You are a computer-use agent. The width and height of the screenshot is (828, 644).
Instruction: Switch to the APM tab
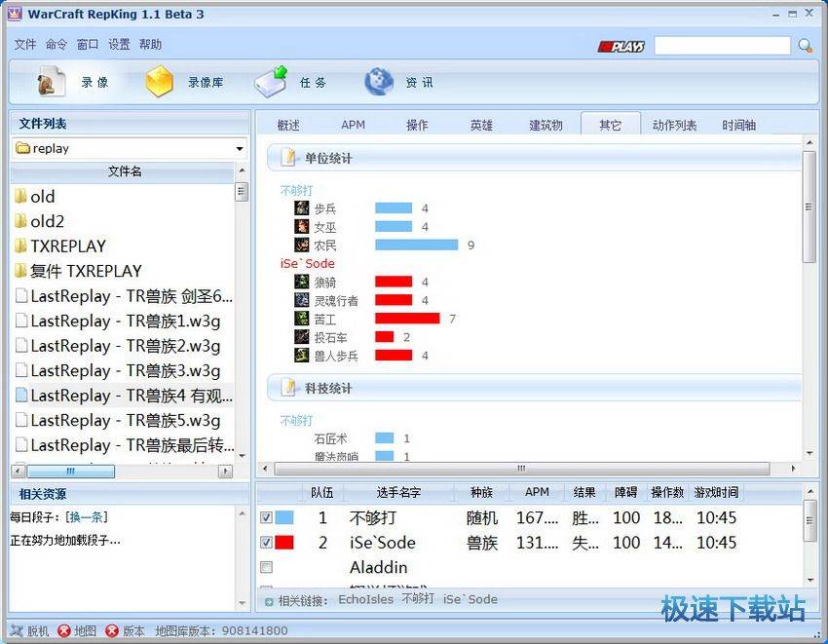click(353, 125)
